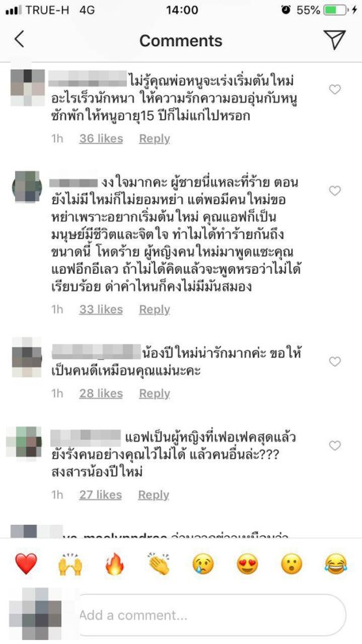Reply to the comment with 33 likes
Viewport: 362px width, 644px height.
point(154,309)
